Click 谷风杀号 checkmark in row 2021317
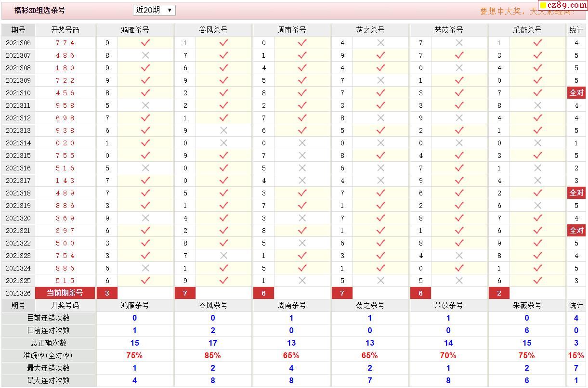The image size is (588, 388). click(223, 181)
